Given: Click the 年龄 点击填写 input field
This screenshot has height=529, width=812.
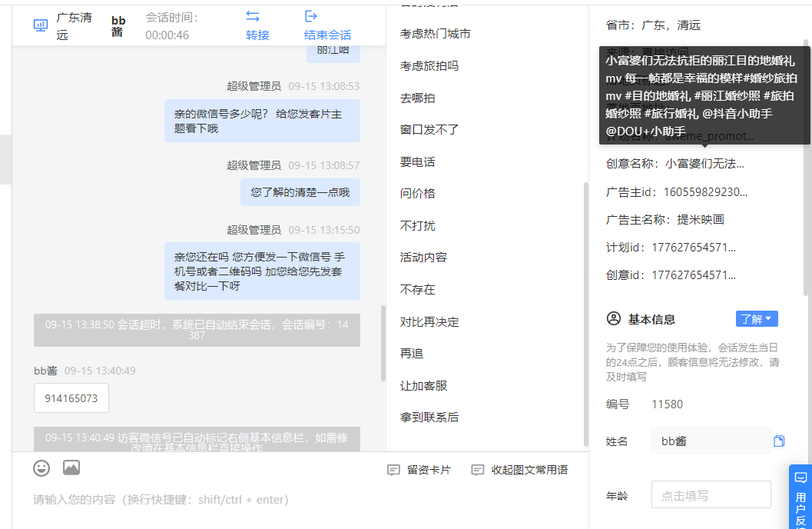Looking at the screenshot, I should 711,495.
